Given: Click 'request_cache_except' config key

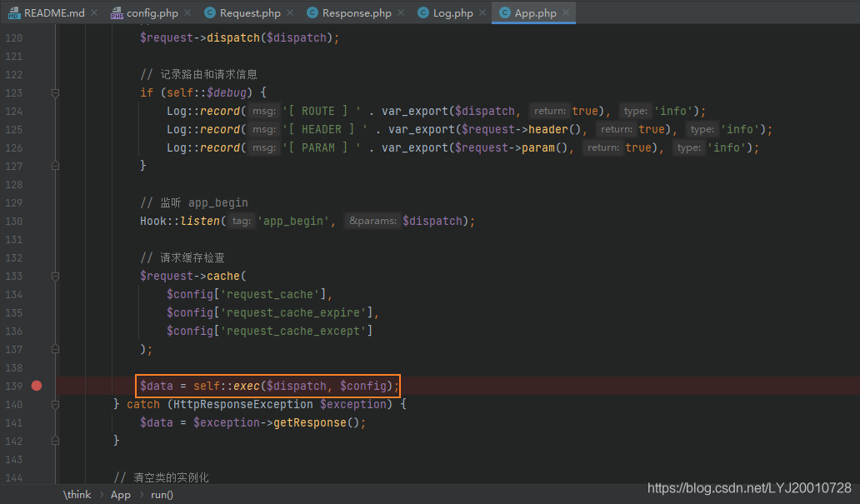Looking at the screenshot, I should point(293,331).
